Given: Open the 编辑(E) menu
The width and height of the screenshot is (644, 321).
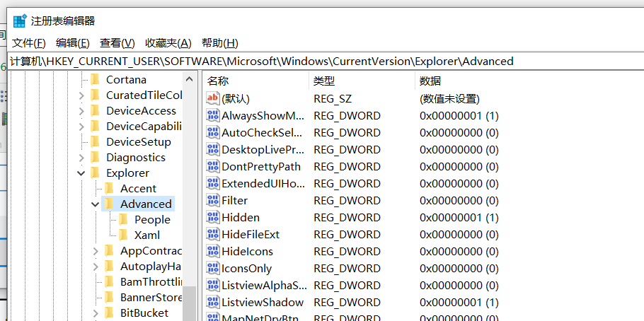Looking at the screenshot, I should pos(73,42).
